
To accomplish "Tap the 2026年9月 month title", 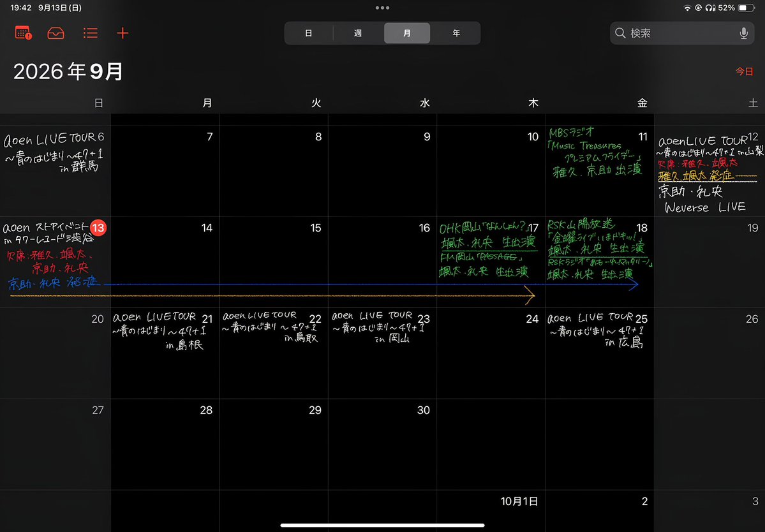I will pyautogui.click(x=68, y=71).
